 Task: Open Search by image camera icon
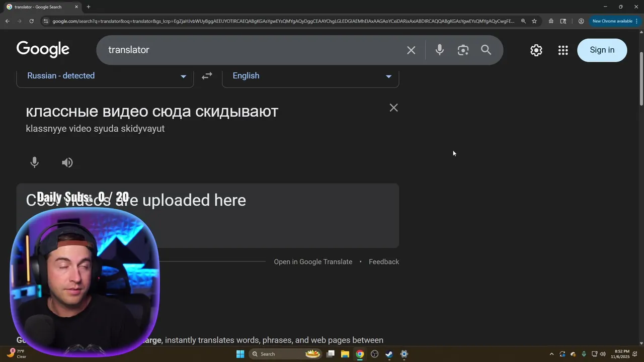[x=463, y=50]
